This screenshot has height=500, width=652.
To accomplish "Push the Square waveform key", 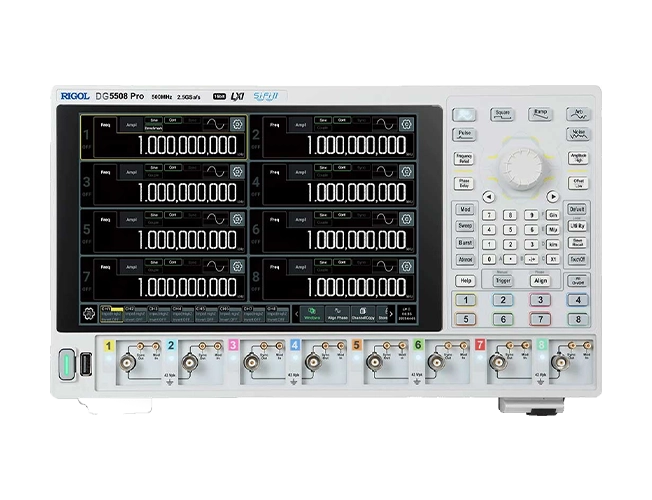I will coord(502,114).
